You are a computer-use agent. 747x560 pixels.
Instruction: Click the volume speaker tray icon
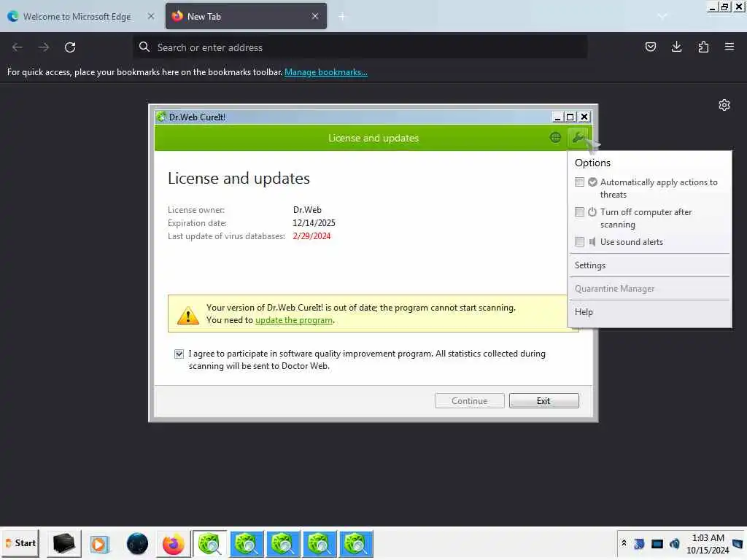tap(675, 544)
